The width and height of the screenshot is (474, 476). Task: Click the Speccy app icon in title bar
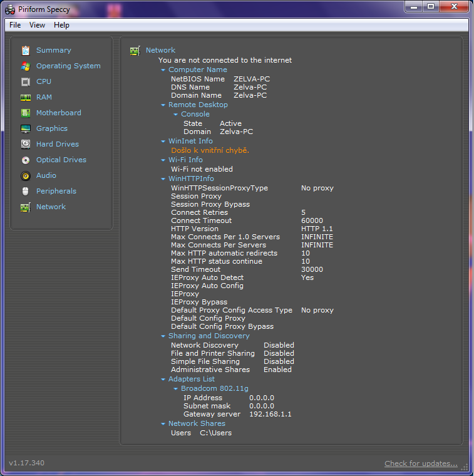[x=10, y=10]
